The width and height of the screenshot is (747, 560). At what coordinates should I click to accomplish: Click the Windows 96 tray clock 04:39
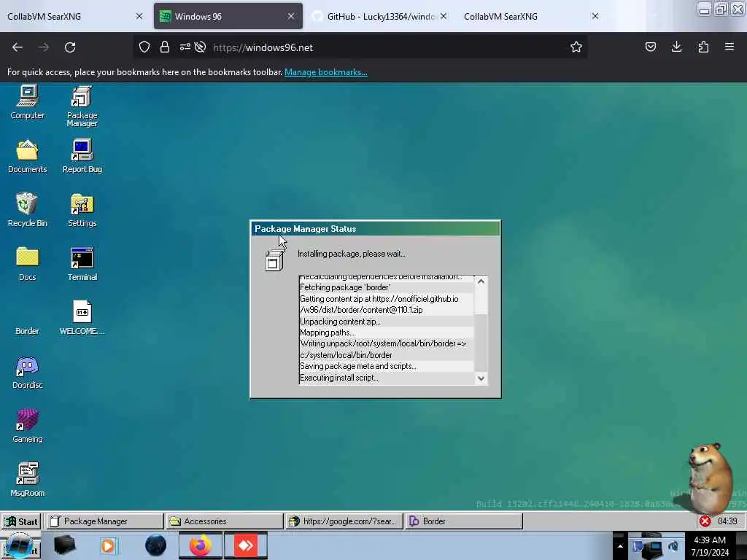tap(727, 521)
